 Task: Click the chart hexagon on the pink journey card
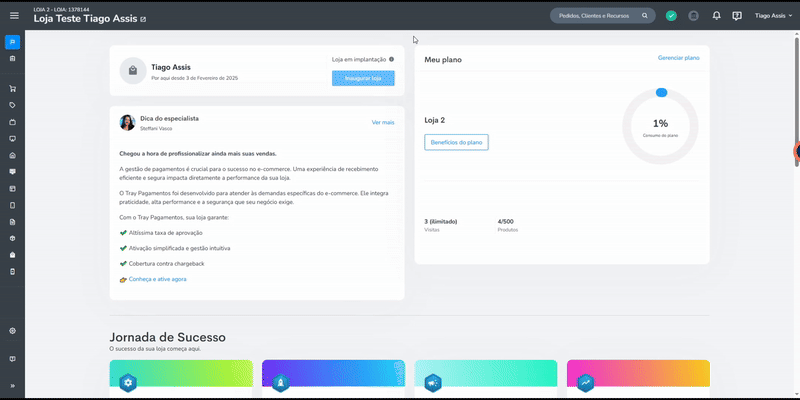click(x=585, y=382)
